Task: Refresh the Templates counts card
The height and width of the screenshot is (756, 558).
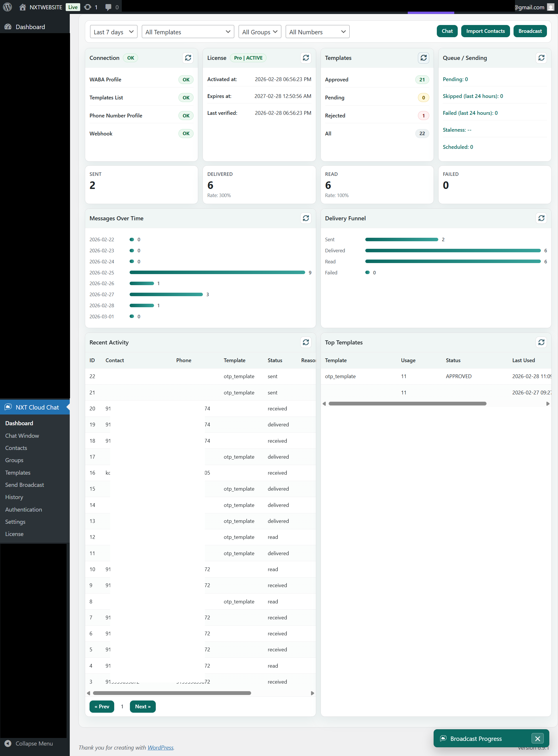Action: (x=423, y=58)
